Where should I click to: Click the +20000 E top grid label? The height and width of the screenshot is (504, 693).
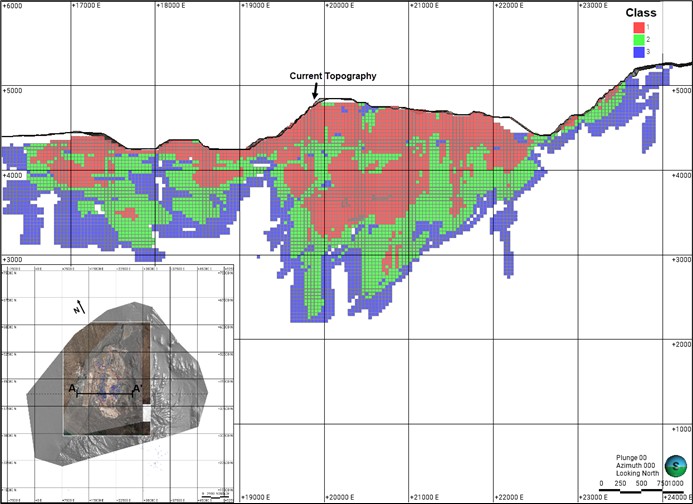[x=341, y=5]
